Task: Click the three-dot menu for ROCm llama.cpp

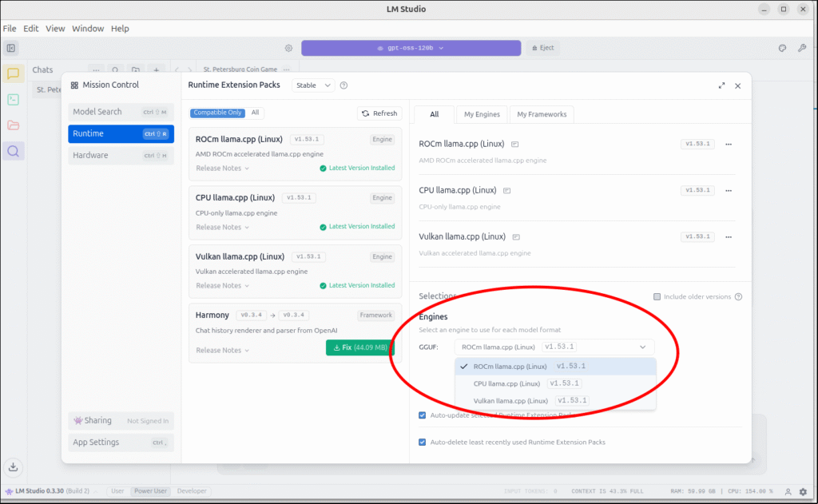Action: point(728,145)
